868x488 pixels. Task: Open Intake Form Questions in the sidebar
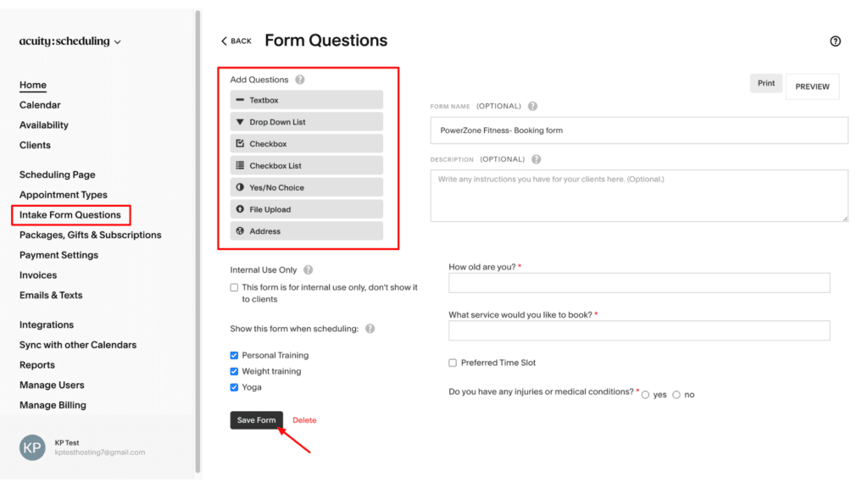70,214
